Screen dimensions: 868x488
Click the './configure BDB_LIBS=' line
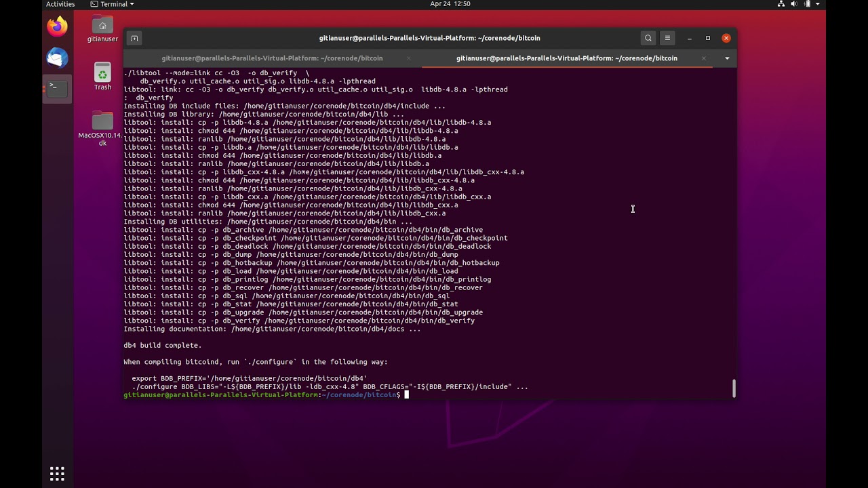pyautogui.click(x=330, y=386)
